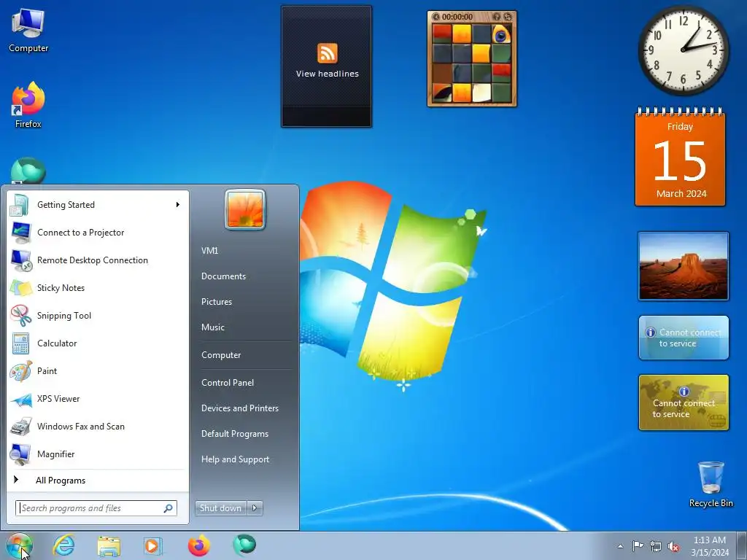747x560 pixels.
Task: Open XPS Viewer paper-plane icon
Action: coord(20,399)
